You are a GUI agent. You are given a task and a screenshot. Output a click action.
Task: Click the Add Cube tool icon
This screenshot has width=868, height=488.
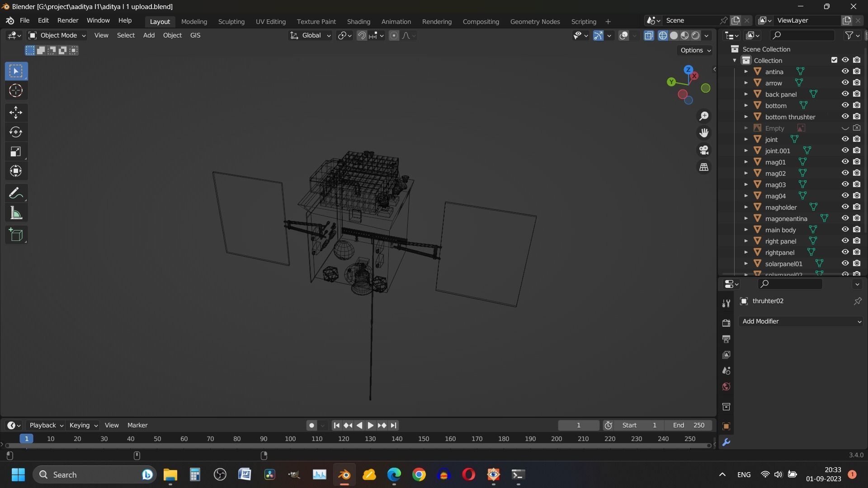point(16,235)
